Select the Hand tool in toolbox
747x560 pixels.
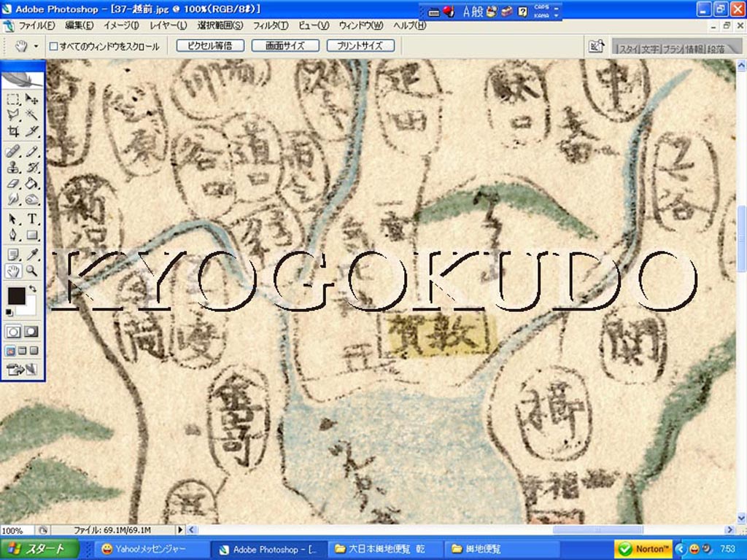point(13,271)
